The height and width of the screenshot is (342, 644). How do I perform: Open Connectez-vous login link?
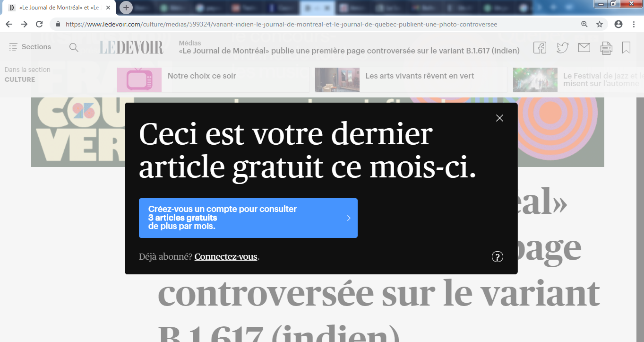[226, 256]
